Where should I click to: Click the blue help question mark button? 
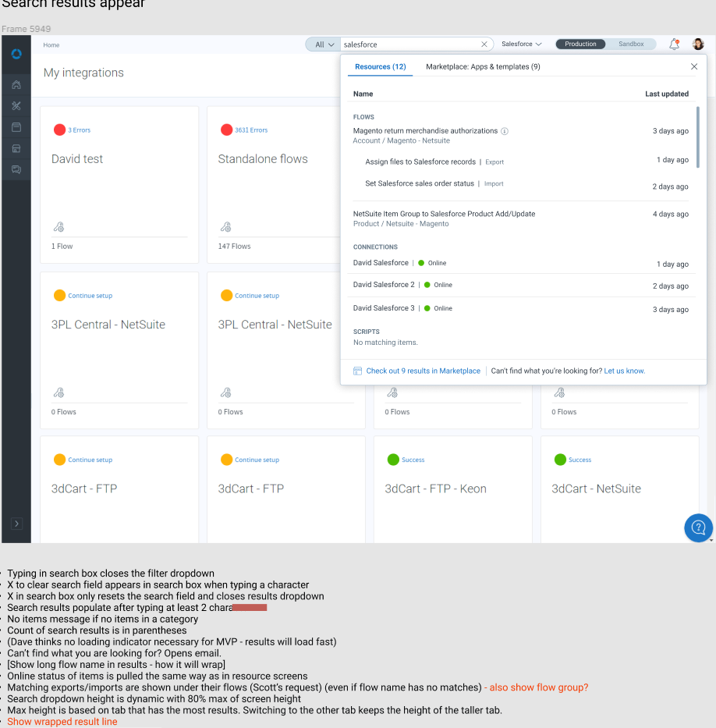click(698, 527)
